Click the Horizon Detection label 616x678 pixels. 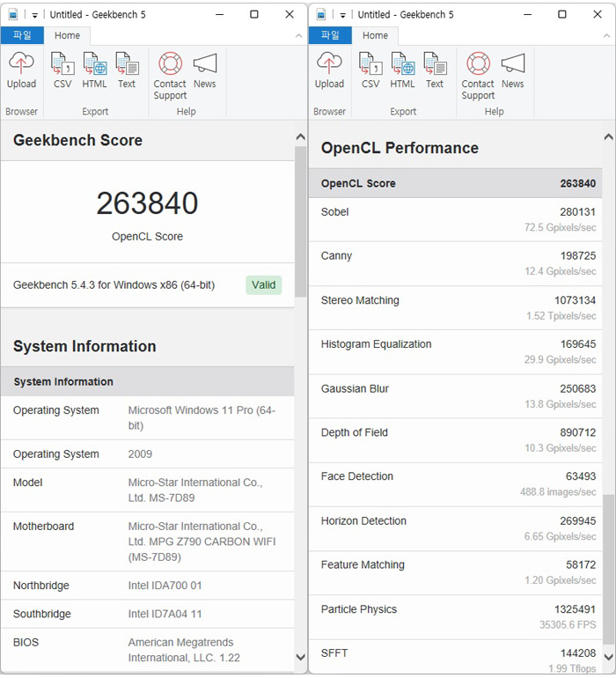363,520
